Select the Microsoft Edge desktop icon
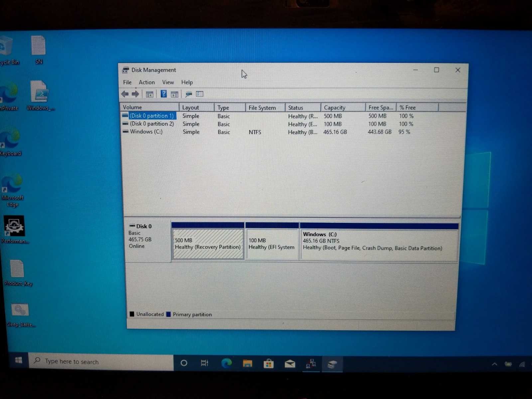532x399 pixels. [12, 190]
